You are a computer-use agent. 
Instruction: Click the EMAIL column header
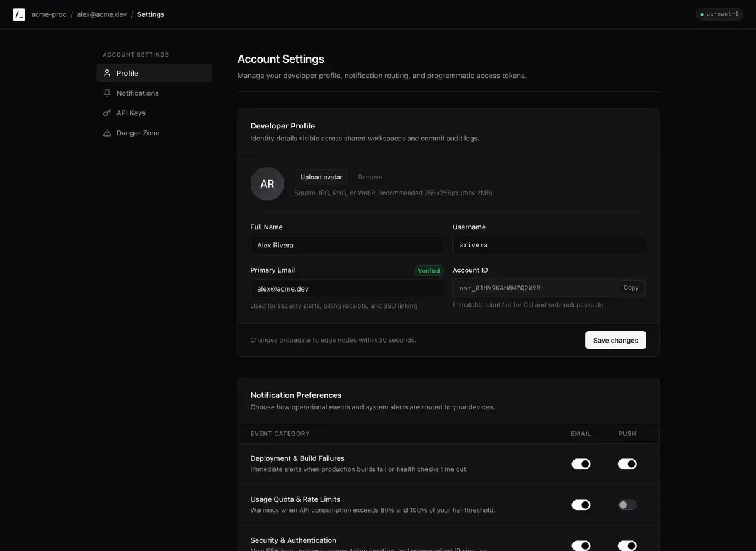(x=581, y=434)
